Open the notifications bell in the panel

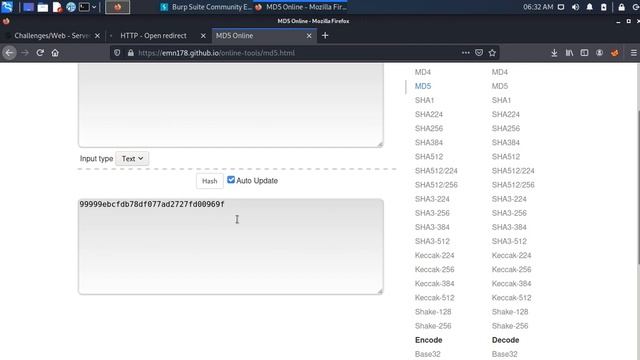[x=589, y=7]
